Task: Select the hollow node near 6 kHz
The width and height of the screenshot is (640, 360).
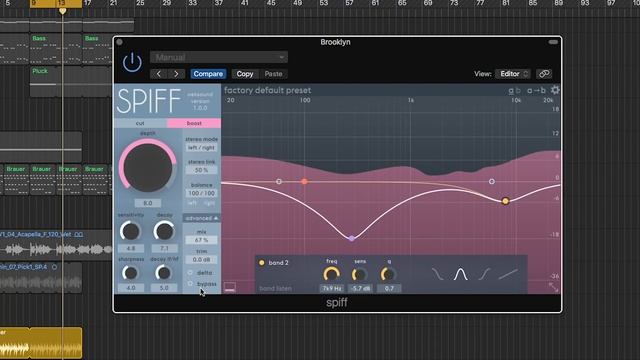Action: pos(492,181)
